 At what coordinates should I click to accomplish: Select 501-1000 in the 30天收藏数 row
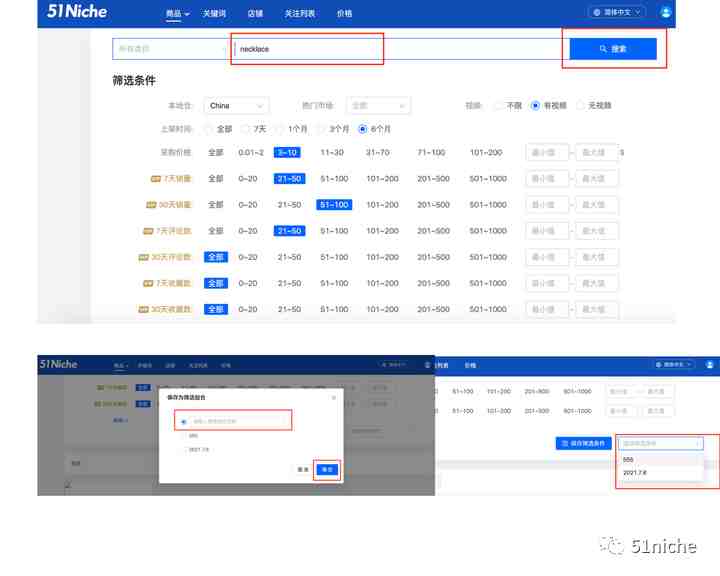point(488,310)
